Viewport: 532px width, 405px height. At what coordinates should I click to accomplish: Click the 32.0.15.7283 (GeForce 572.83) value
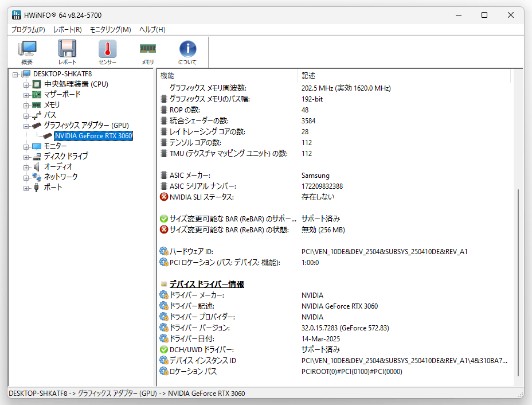[x=345, y=328]
